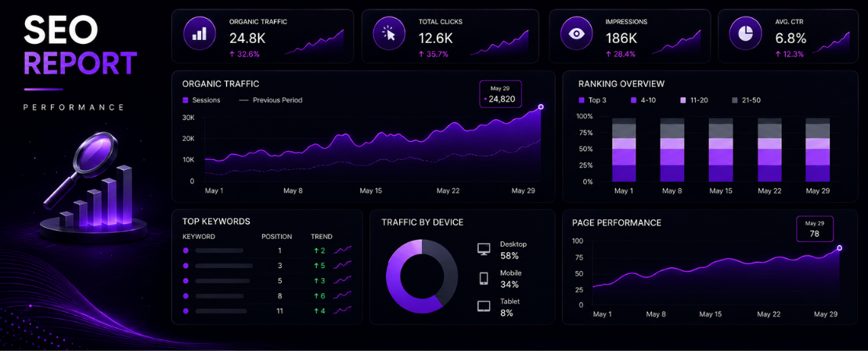Click the trend sparkline for position 5 keyword
Image resolution: width=868 pixels, height=351 pixels.
pyautogui.click(x=342, y=280)
